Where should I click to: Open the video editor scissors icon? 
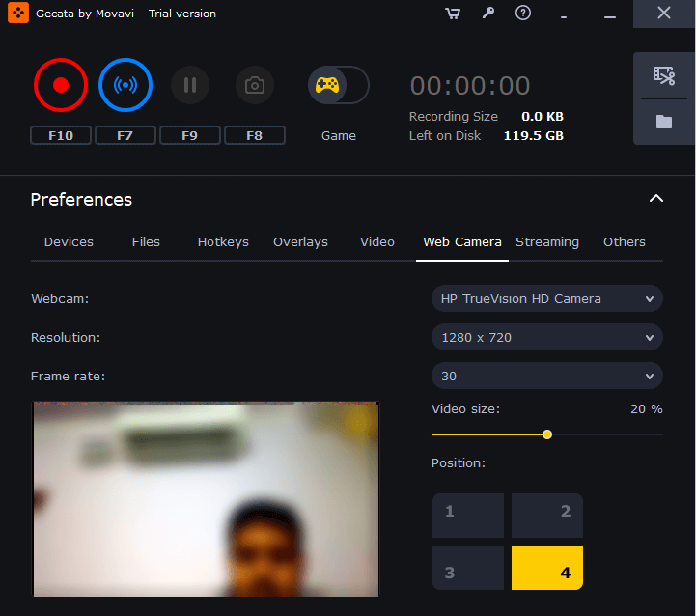[663, 75]
